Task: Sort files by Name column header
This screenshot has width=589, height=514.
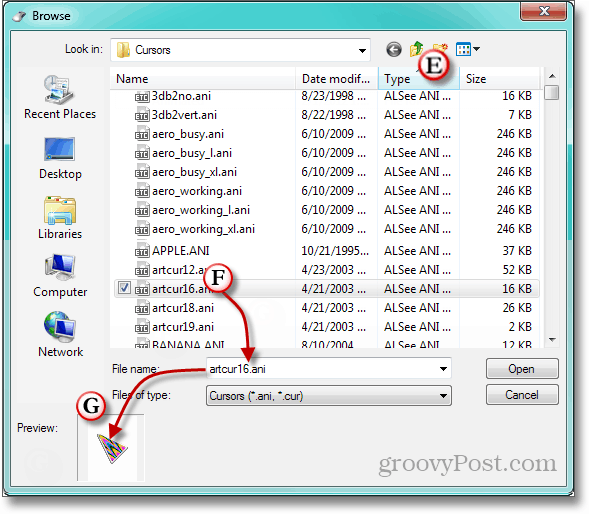Action: coord(202,79)
